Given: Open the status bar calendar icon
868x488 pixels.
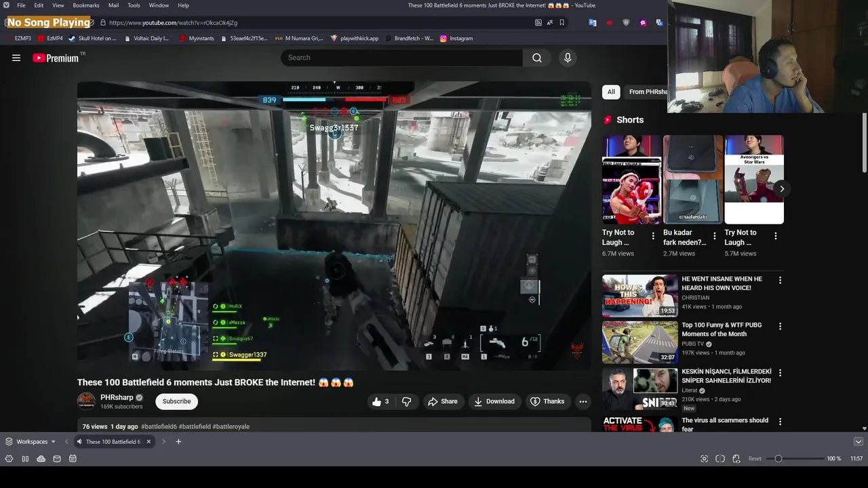Looking at the screenshot, I should pos(73,459).
